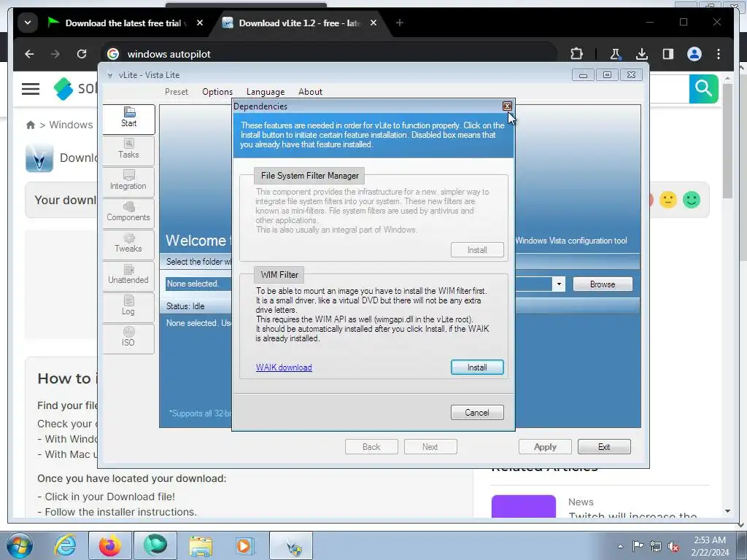Open the Log section in vLite sidebar

click(x=128, y=307)
